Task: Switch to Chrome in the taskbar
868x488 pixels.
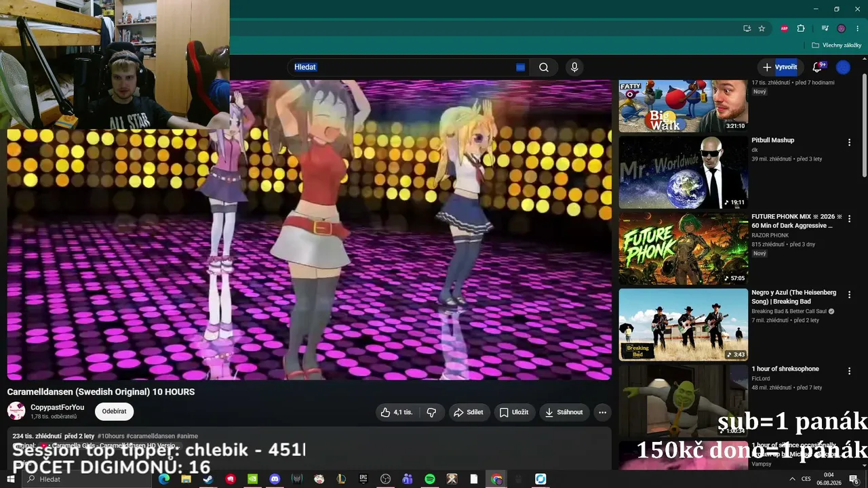Action: pos(496,479)
